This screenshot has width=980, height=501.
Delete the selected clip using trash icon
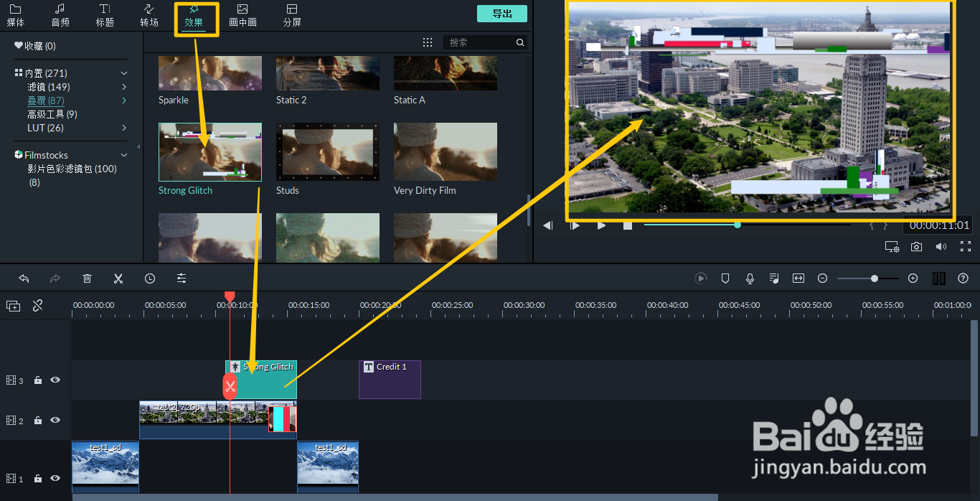pos(87,278)
